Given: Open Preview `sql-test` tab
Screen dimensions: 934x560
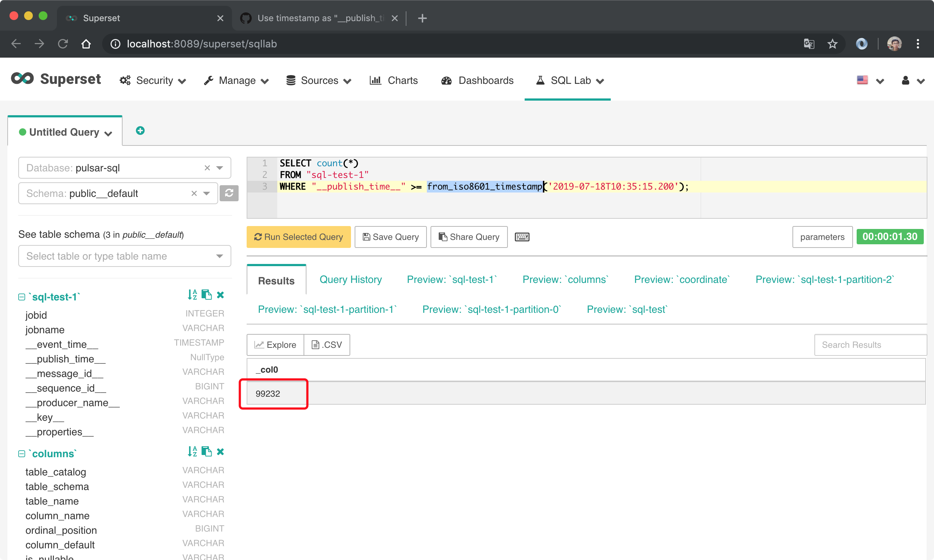Looking at the screenshot, I should (627, 310).
